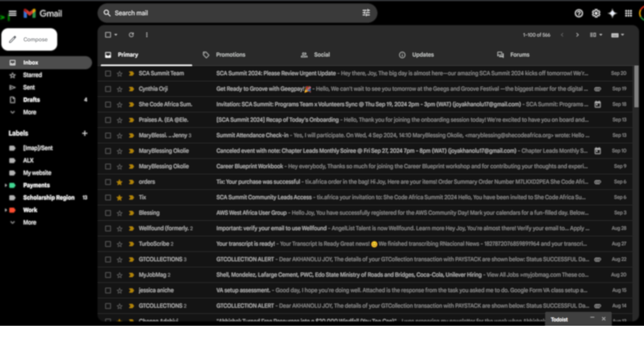Check the SCA Summit Team email checkbox
Image resolution: width=644 pixels, height=362 pixels.
pyautogui.click(x=108, y=74)
